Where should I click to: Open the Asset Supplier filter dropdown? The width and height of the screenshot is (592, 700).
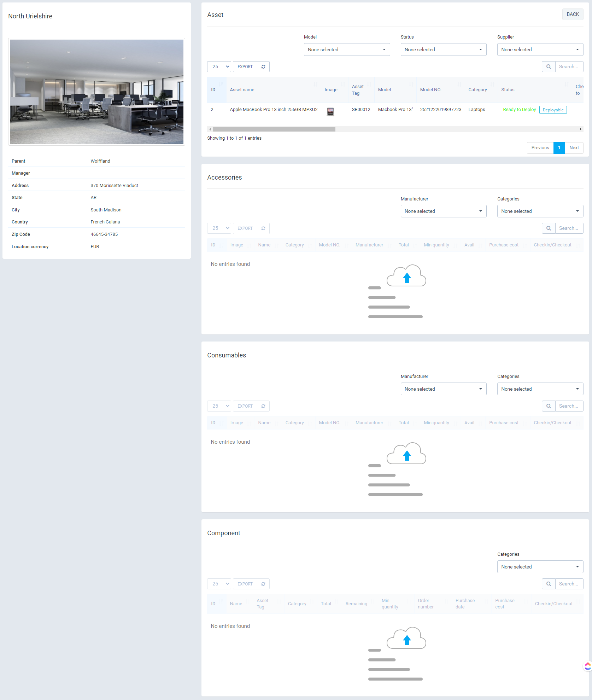point(540,49)
